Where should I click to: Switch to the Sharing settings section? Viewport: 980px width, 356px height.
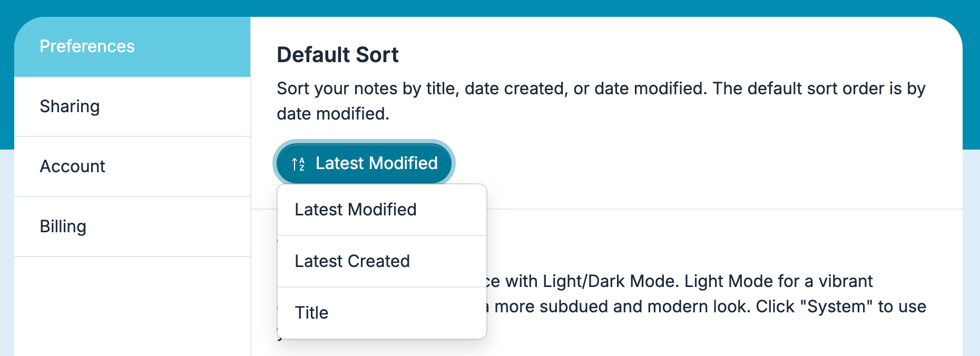[x=70, y=106]
